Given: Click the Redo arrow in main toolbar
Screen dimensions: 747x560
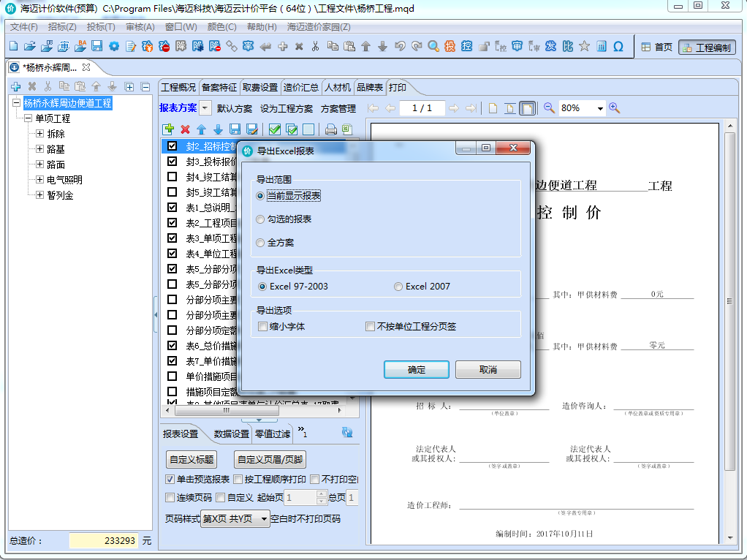Looking at the screenshot, I should 417,46.
